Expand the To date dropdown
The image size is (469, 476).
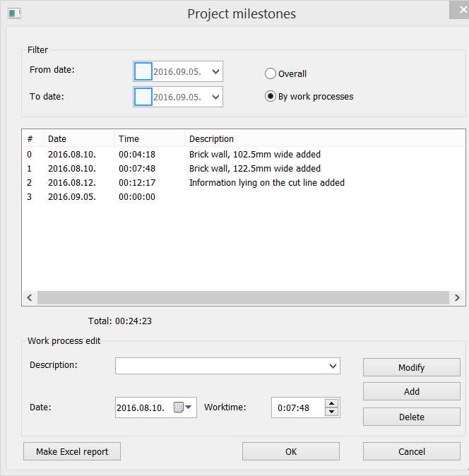pyautogui.click(x=215, y=97)
